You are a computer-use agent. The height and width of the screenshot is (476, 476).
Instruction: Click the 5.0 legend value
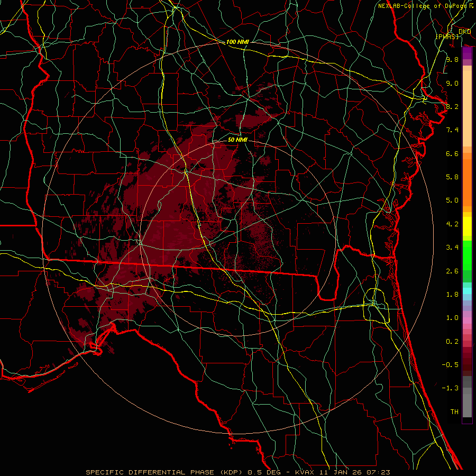[452, 200]
